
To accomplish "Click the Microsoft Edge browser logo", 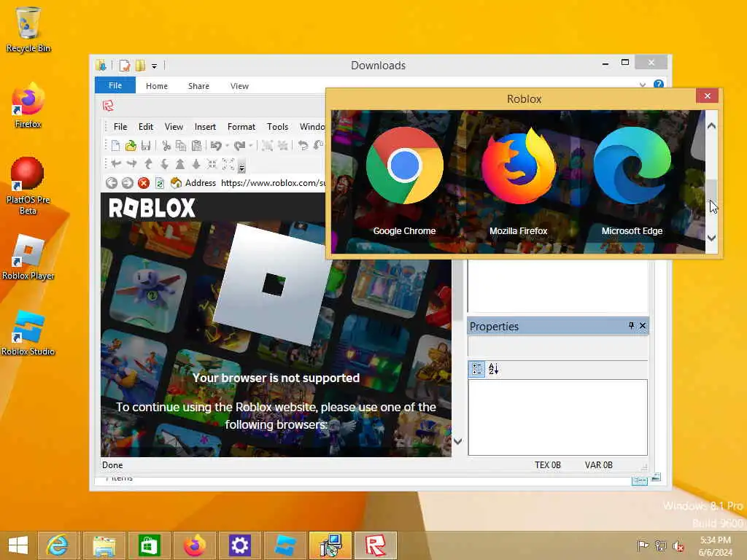I will pos(632,165).
